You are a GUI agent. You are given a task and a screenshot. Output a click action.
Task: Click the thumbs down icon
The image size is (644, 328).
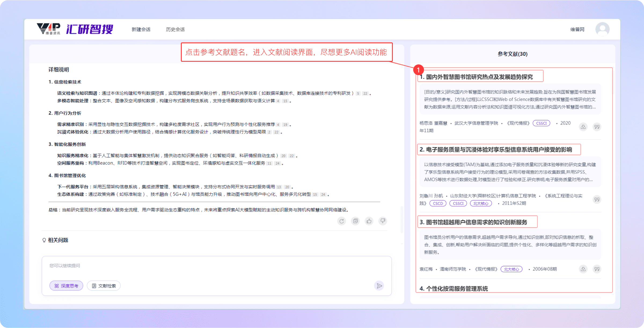(383, 221)
